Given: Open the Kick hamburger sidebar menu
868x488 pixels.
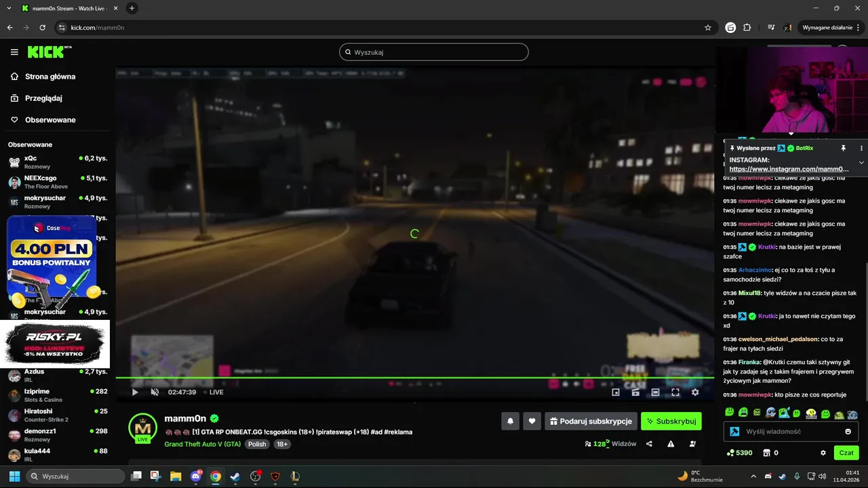Looking at the screenshot, I should (x=14, y=52).
